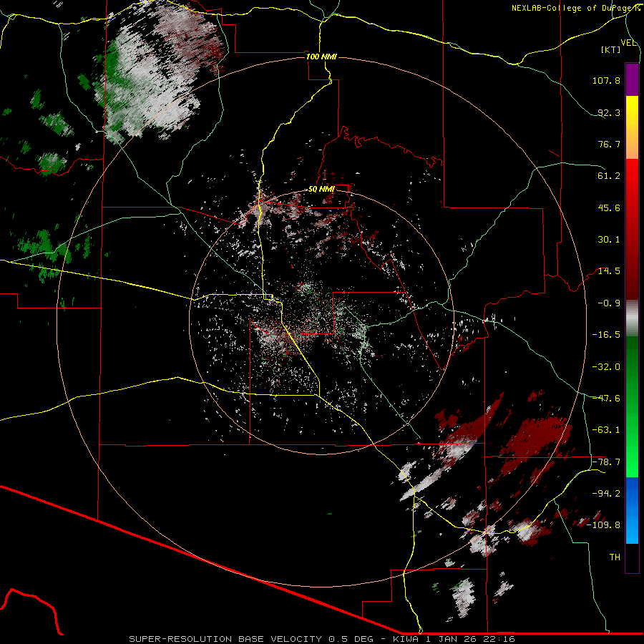
Task: Click the 14.5 legend value
Action: pos(609,271)
